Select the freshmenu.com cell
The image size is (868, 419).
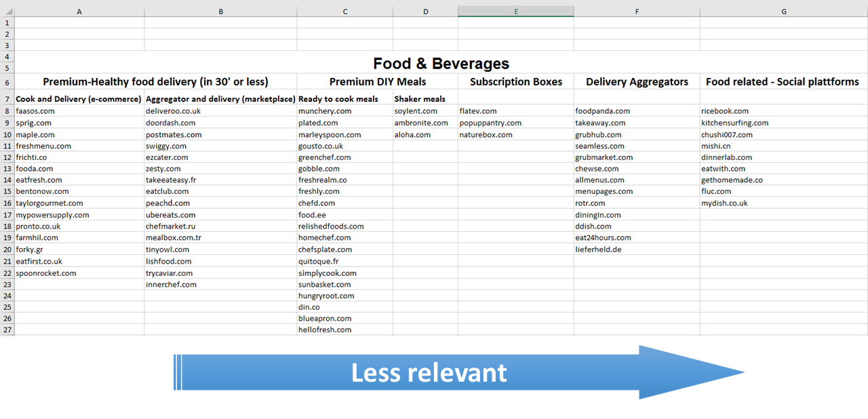79,146
